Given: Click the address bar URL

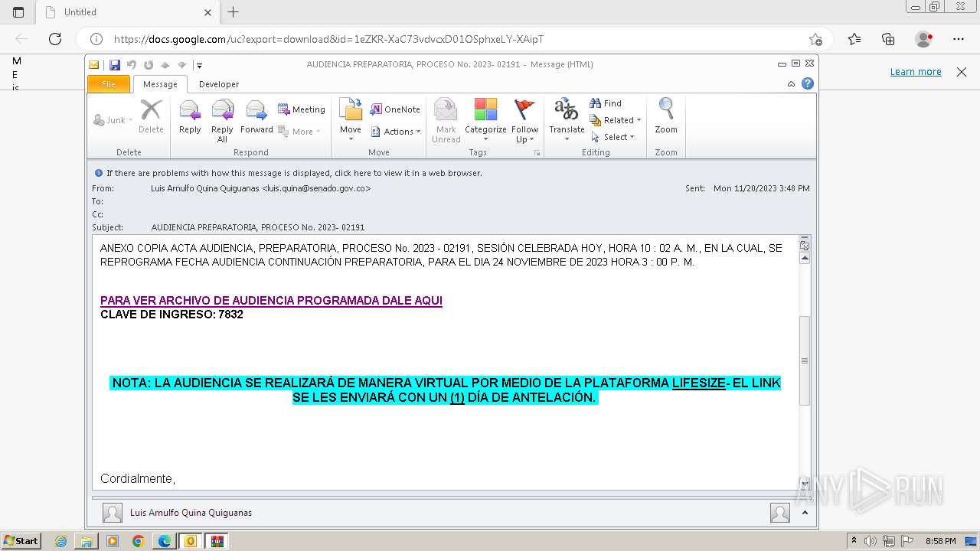Looking at the screenshot, I should 328,39.
